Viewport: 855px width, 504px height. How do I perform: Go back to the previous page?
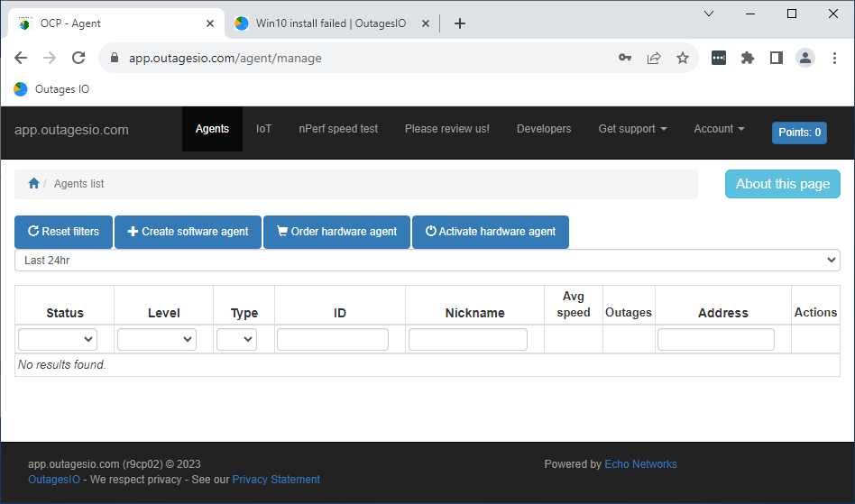coord(21,58)
